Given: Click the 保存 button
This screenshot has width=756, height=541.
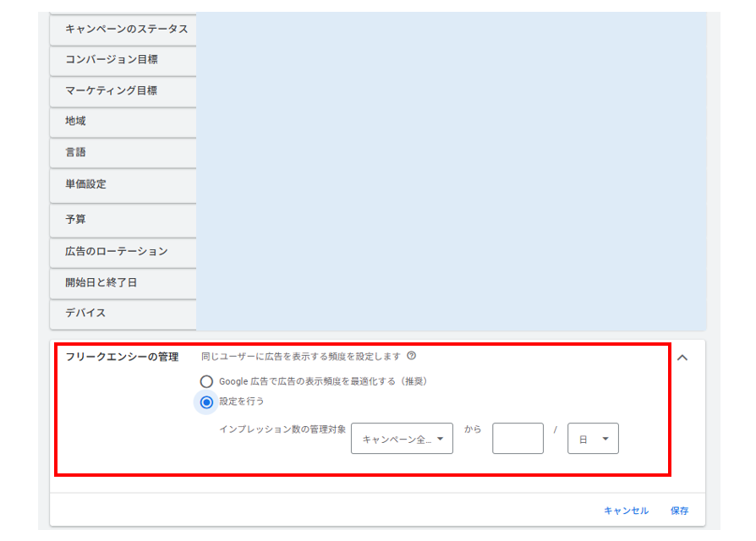Looking at the screenshot, I should 679,511.
